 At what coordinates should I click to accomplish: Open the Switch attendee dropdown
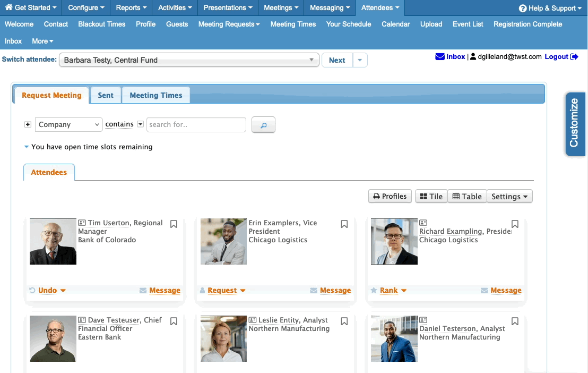point(189,60)
